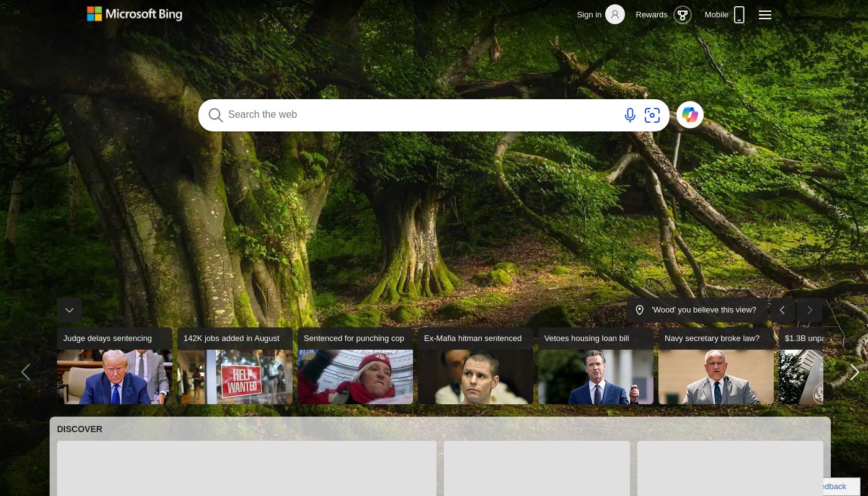Show previous background image
This screenshot has height=496, width=868.
pyautogui.click(x=782, y=310)
